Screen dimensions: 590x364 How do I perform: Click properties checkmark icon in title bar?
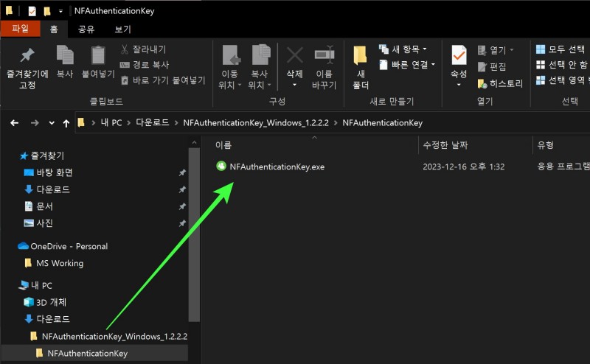click(x=32, y=11)
